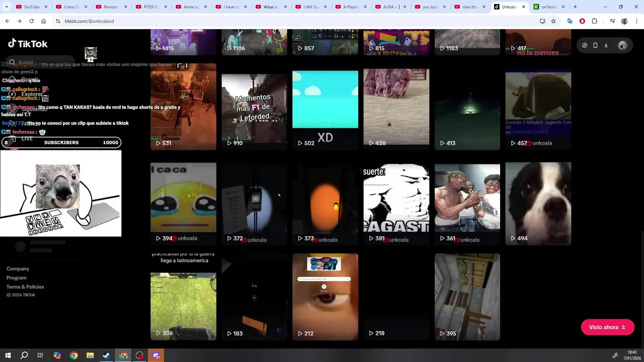Open the room video with 395 views
Screen dimensions: 644x362
point(467,297)
